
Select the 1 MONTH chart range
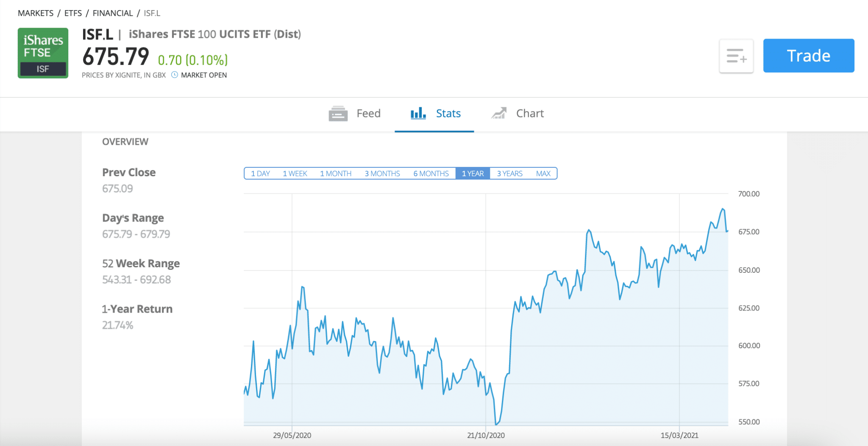pyautogui.click(x=336, y=174)
